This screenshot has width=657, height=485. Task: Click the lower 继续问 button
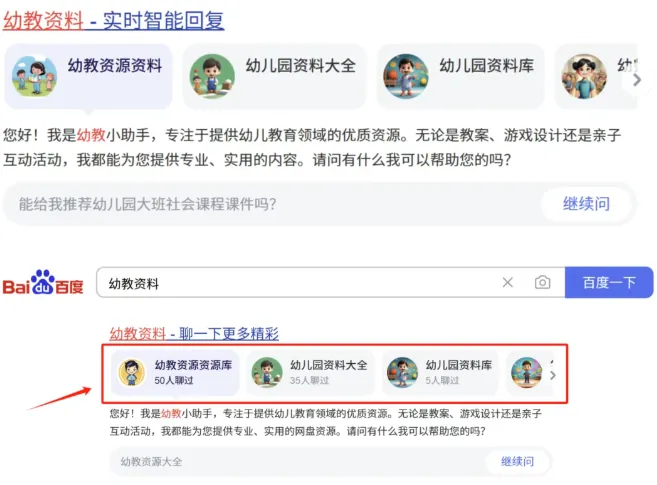517,462
